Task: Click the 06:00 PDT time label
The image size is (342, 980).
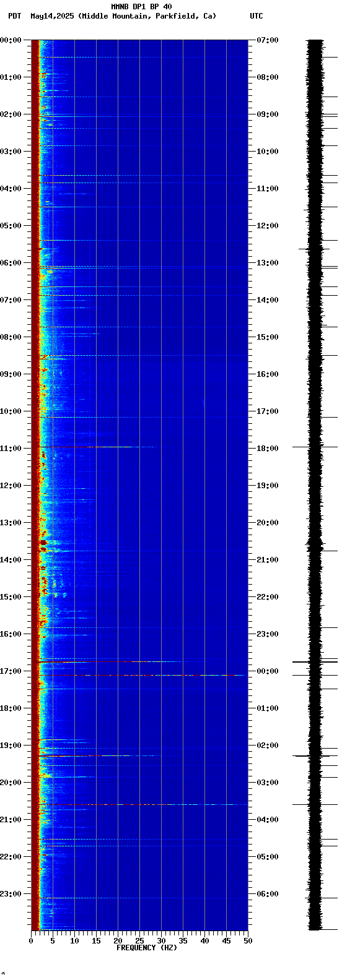Action: tap(11, 263)
